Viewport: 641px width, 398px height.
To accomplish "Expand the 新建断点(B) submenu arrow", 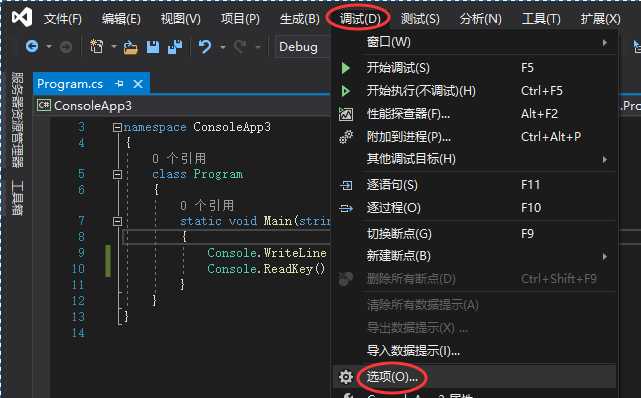I will click(605, 256).
